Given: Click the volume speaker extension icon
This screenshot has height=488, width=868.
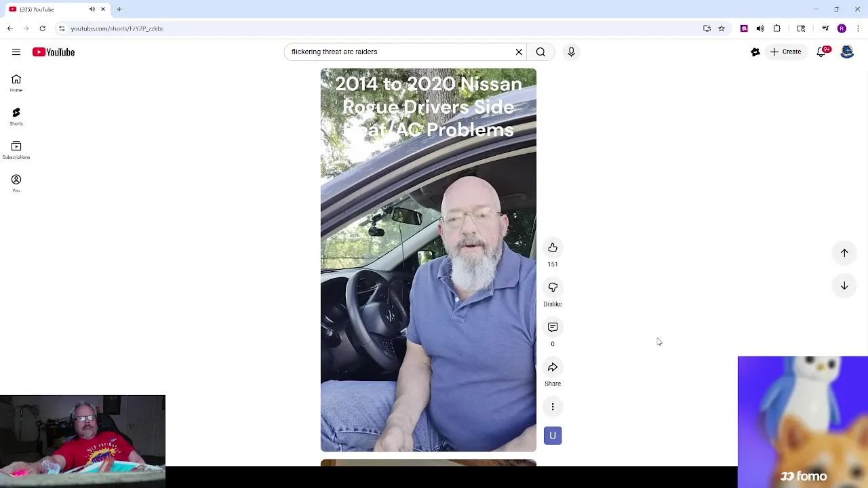Looking at the screenshot, I should 760,28.
